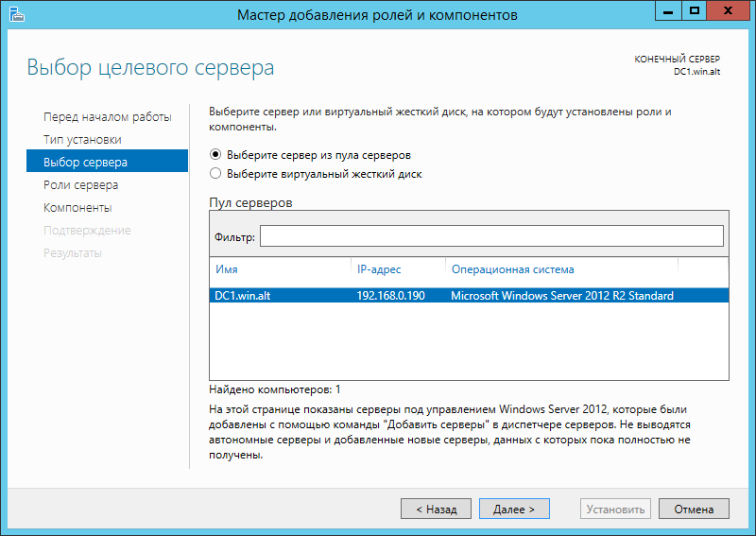
Task: Close the wizard with the red X
Action: coord(729,11)
